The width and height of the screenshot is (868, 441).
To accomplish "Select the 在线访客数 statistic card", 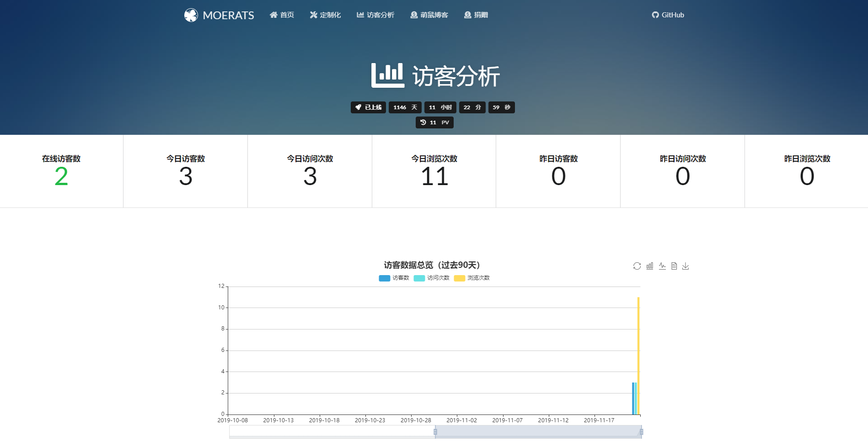I will pos(61,171).
